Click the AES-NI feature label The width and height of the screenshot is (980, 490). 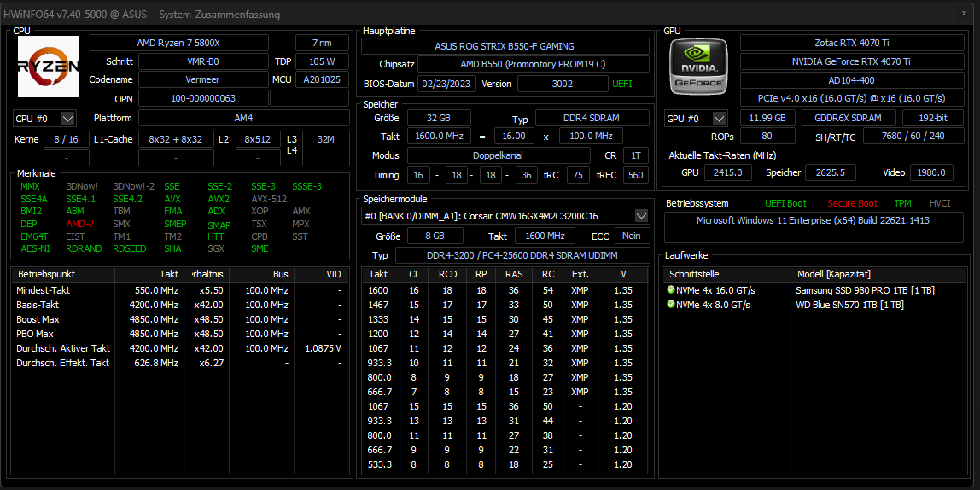click(34, 248)
